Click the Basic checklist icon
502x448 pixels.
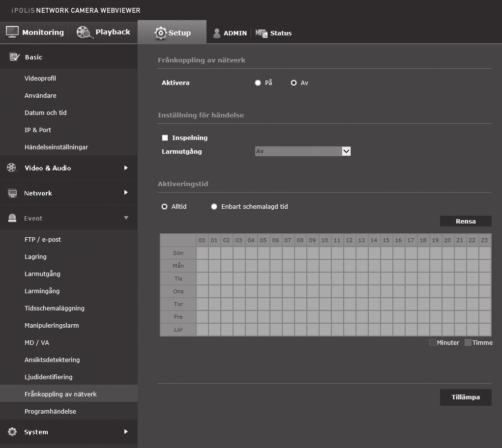(x=14, y=57)
